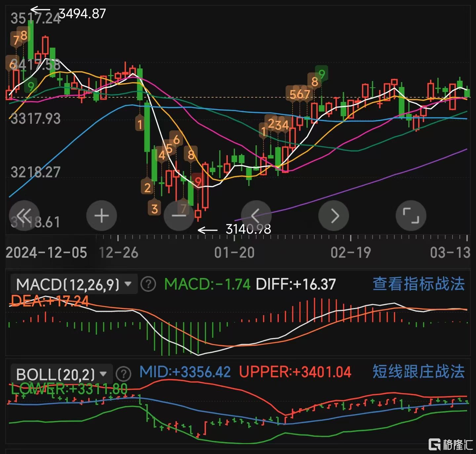Click UPPER:+3401.04 value text

point(295,372)
